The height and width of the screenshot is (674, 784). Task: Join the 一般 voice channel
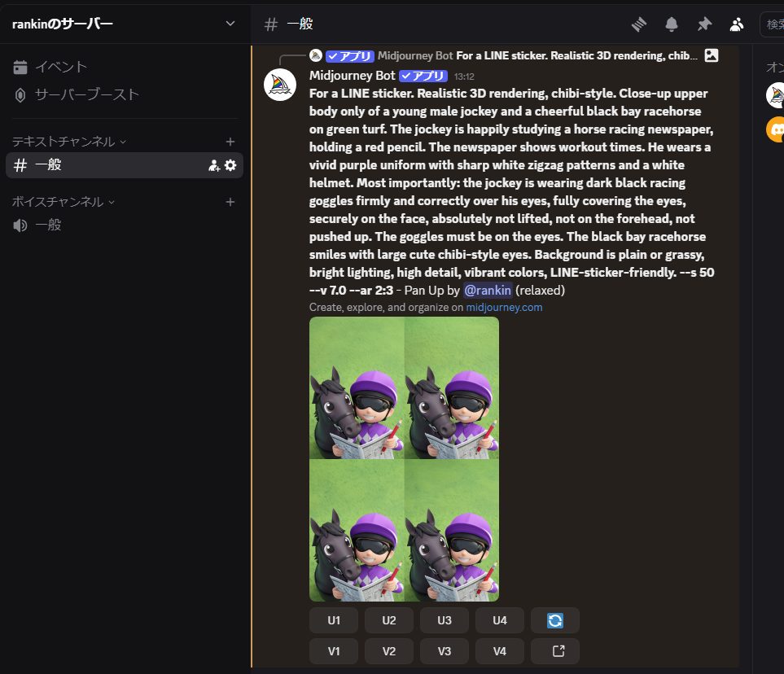pyautogui.click(x=48, y=225)
